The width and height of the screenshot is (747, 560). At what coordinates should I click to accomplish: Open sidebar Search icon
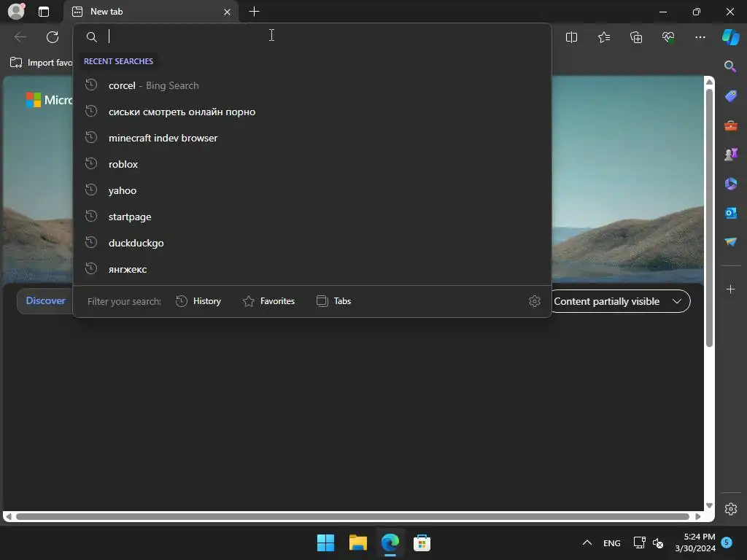730,66
